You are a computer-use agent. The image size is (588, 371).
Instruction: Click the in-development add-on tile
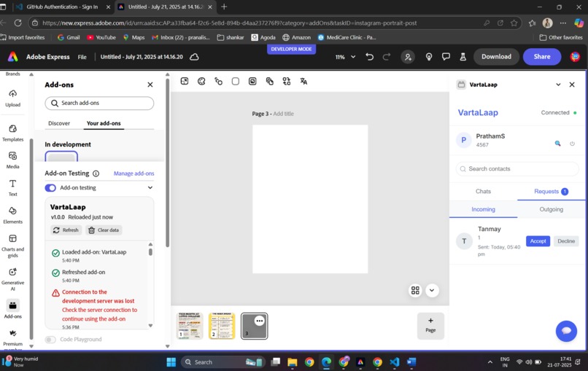click(x=61, y=156)
